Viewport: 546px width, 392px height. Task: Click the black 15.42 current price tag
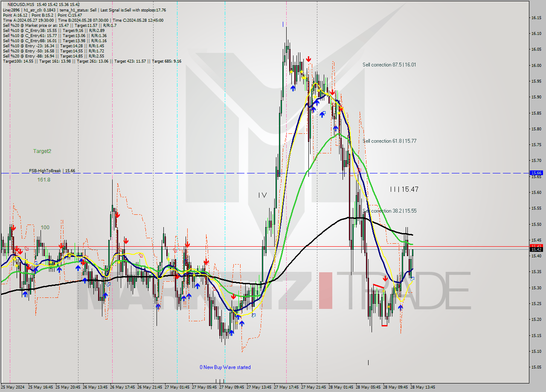coord(536,250)
